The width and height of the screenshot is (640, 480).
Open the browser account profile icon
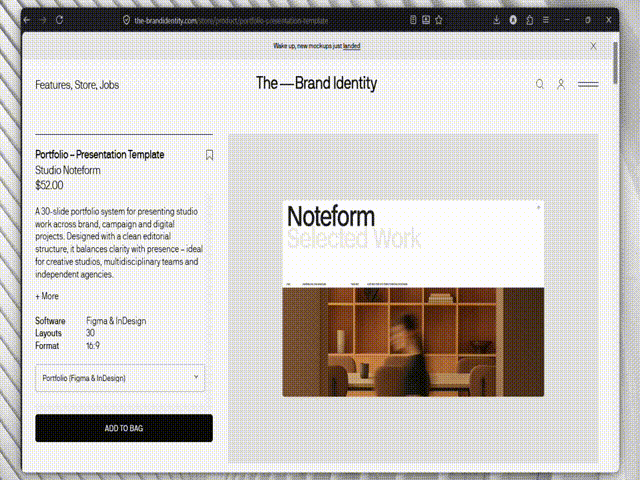pyautogui.click(x=513, y=20)
